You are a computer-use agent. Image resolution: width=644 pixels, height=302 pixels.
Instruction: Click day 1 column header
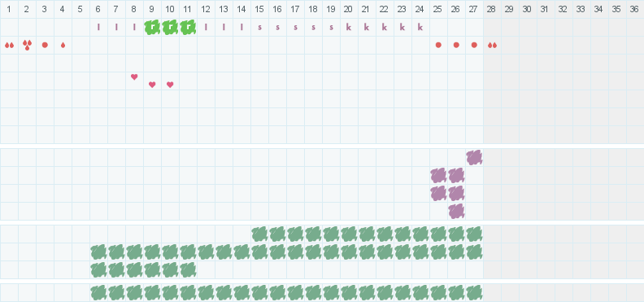tap(9, 9)
